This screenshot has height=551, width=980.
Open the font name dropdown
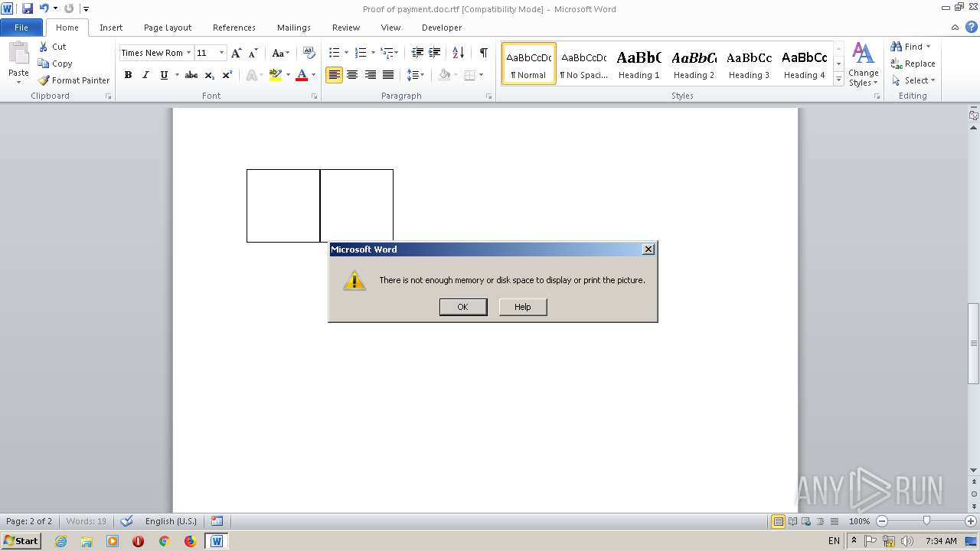point(188,53)
